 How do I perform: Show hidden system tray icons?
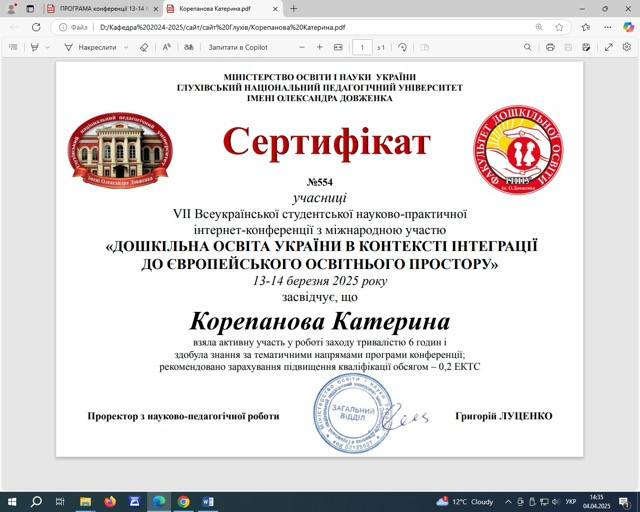coord(508,502)
